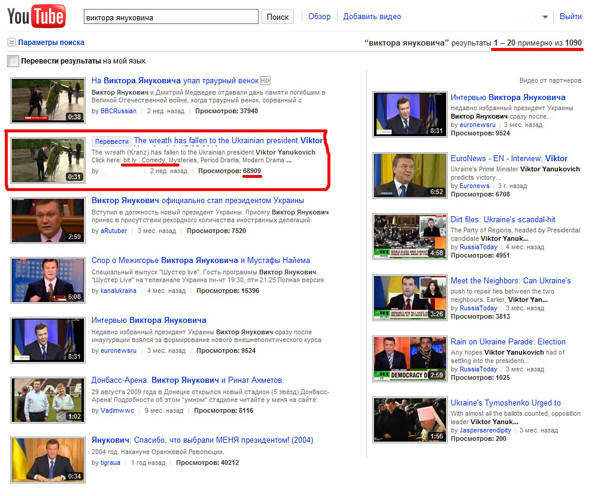Open the 0:34 video thumbnail
This screenshot has height=496, width=595.
[x=48, y=460]
